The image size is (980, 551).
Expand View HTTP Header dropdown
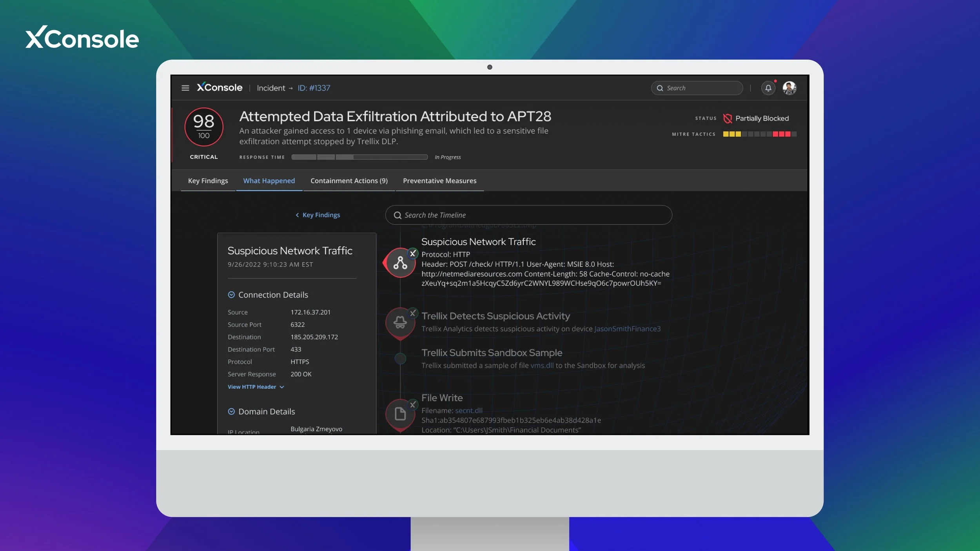pyautogui.click(x=256, y=387)
